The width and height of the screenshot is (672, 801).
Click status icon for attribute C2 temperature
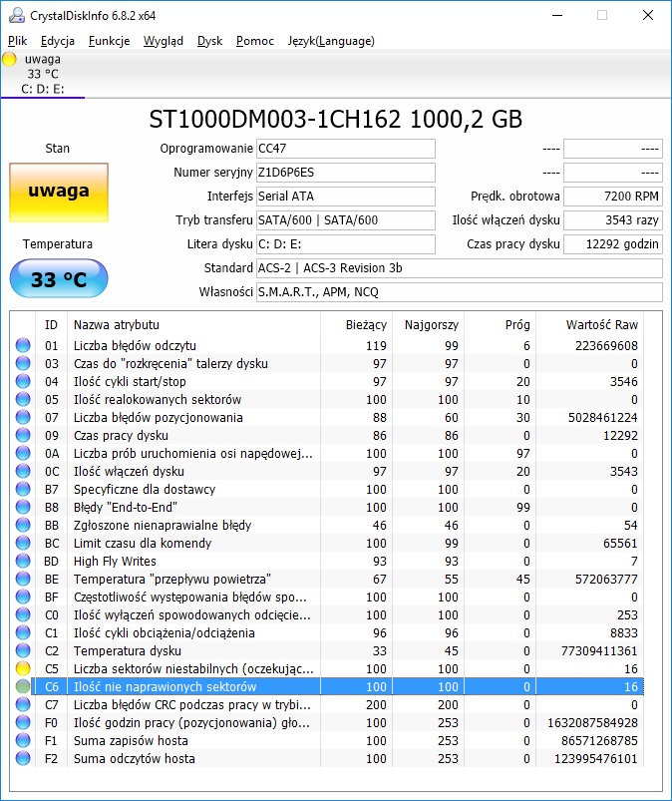pos(23,650)
